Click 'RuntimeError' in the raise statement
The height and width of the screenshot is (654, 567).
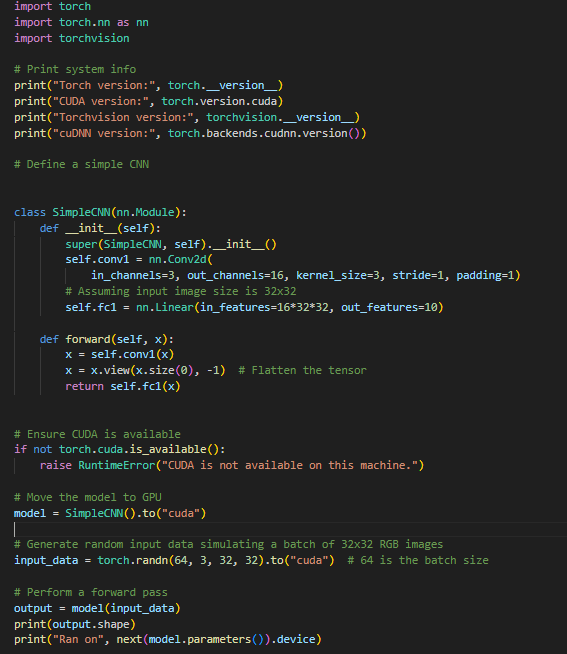tap(117, 465)
